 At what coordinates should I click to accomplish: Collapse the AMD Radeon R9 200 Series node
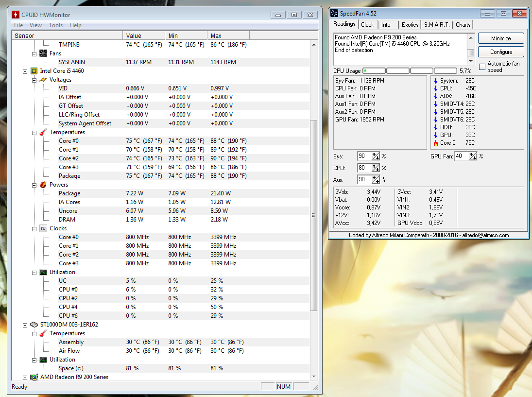tap(25, 378)
